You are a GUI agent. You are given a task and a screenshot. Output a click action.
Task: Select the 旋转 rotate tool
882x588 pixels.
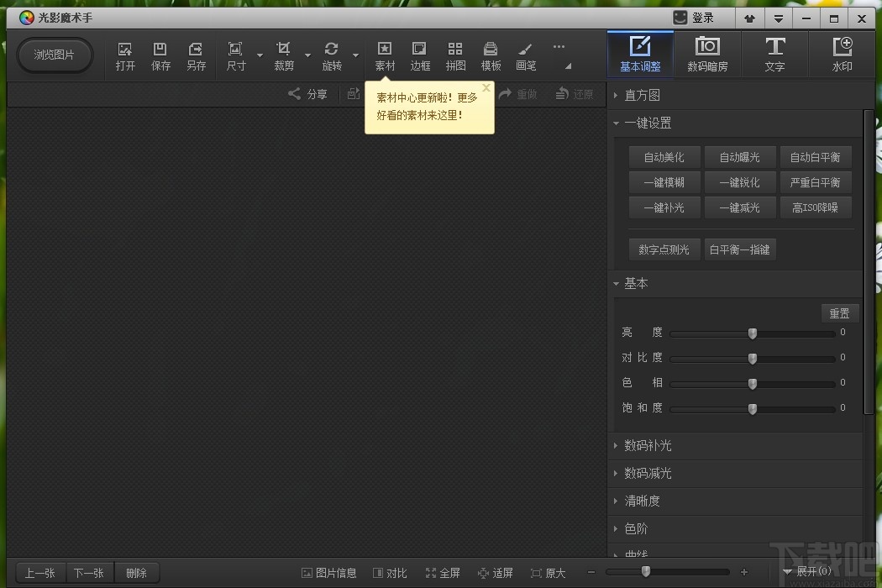pos(331,56)
